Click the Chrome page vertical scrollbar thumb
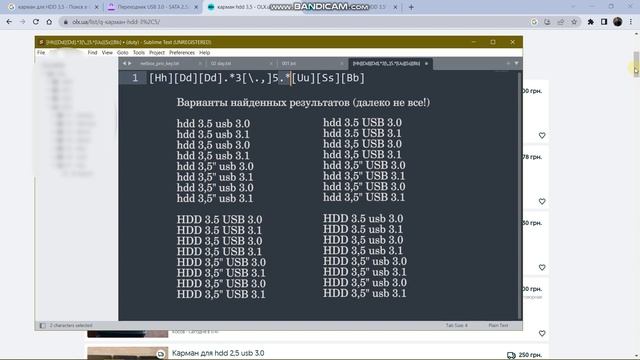Image resolution: width=640 pixels, height=360 pixels. 636,64
